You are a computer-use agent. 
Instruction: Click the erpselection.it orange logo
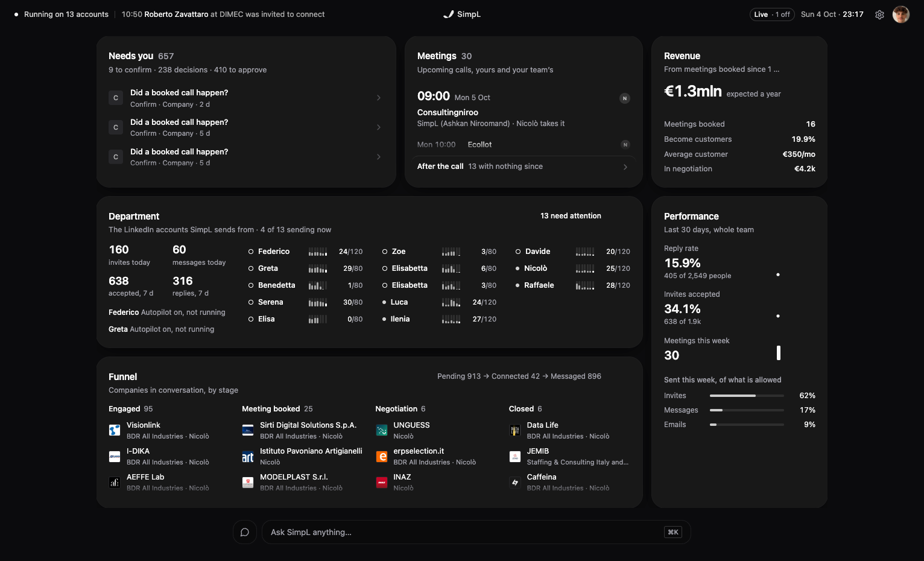pyautogui.click(x=382, y=457)
